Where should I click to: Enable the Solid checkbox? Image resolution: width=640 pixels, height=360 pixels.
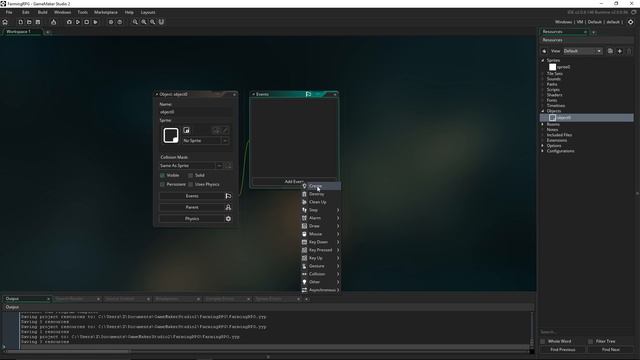click(x=191, y=175)
